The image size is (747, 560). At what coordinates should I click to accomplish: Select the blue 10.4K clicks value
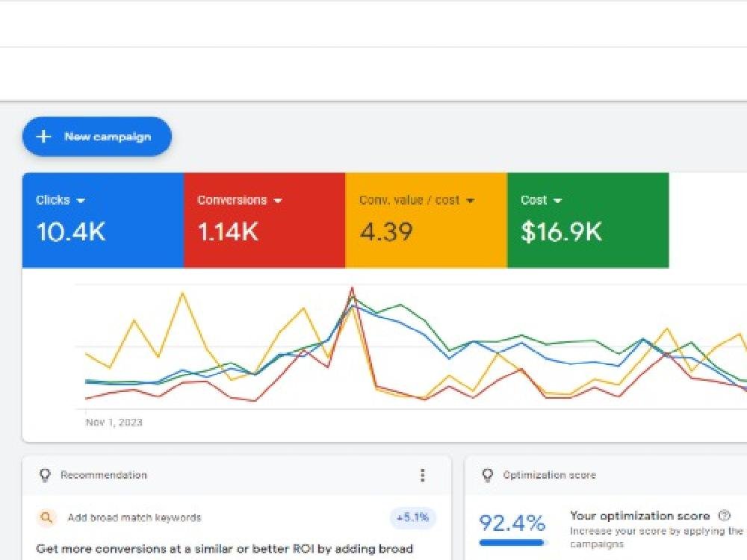71,232
